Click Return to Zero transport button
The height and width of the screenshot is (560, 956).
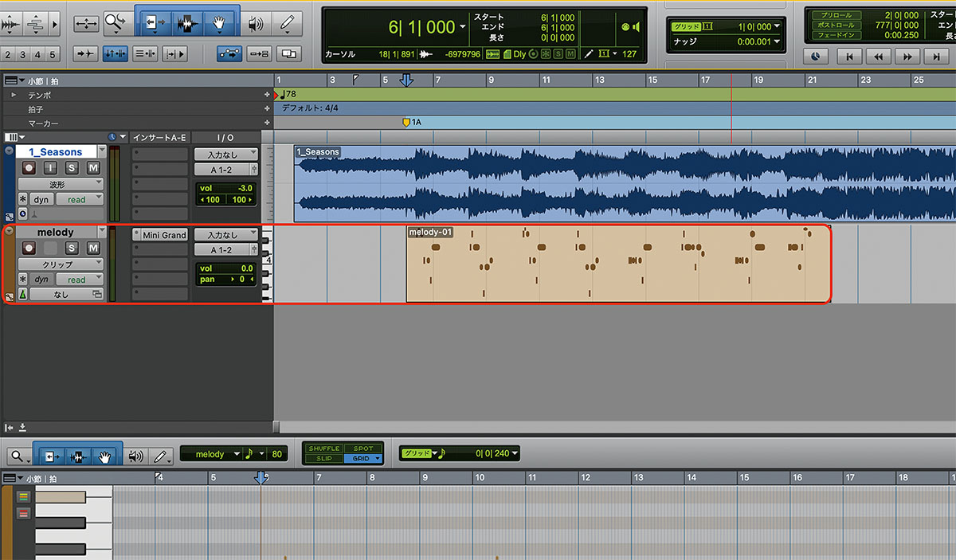click(851, 57)
